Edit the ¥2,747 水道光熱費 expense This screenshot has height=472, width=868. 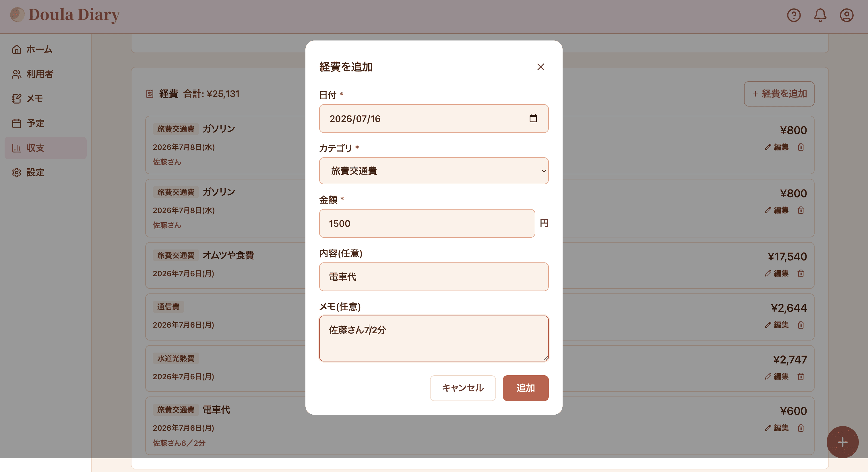[x=776, y=377]
